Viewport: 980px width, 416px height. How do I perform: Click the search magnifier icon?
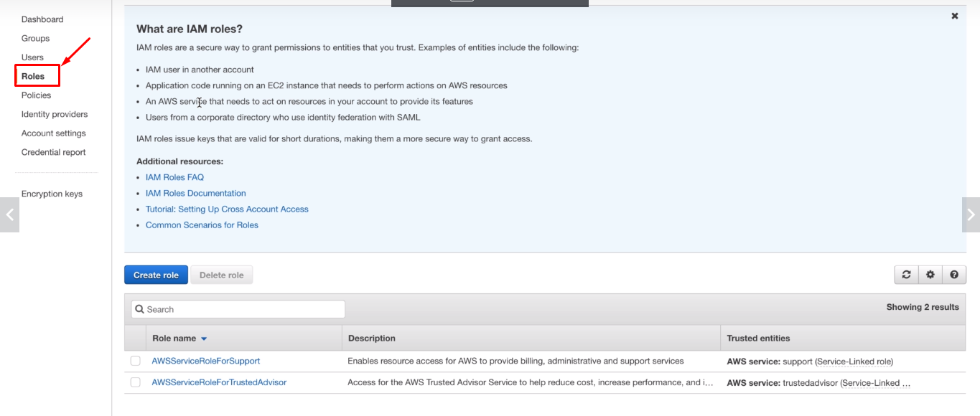click(x=139, y=309)
